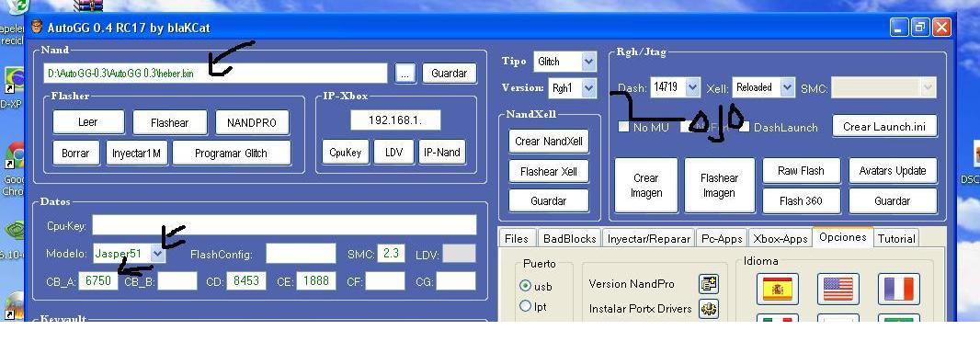Click the Instalar Portx Drivers gear icon
The width and height of the screenshot is (980, 353).
tap(708, 309)
